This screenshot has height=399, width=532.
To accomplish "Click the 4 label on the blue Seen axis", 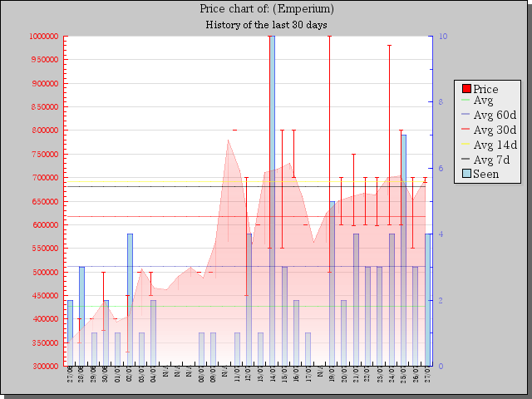I will point(441,234).
